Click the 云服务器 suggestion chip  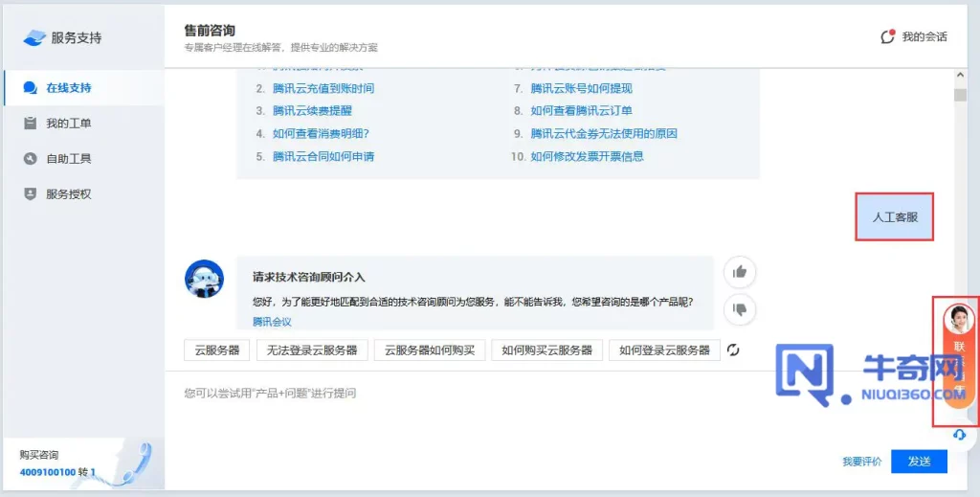point(217,350)
